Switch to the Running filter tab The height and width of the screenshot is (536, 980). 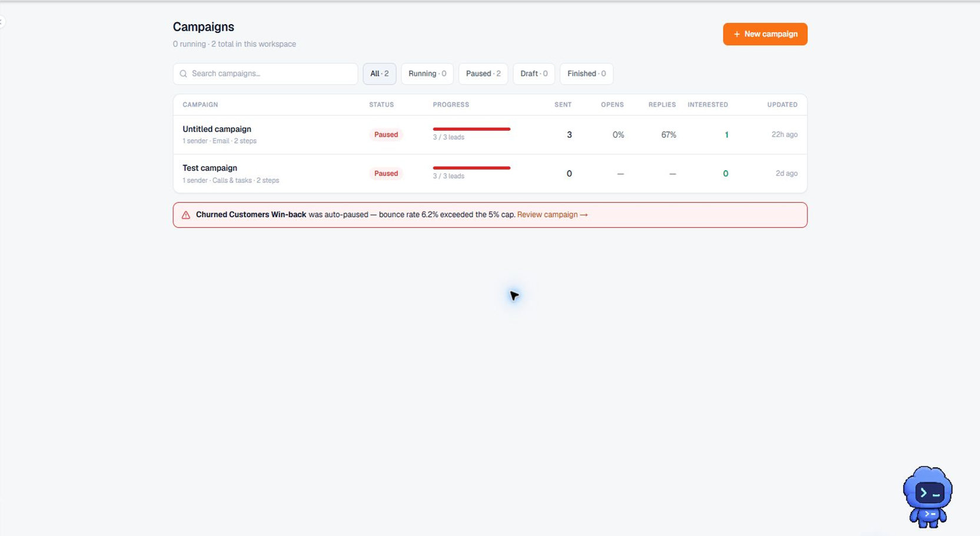(427, 74)
